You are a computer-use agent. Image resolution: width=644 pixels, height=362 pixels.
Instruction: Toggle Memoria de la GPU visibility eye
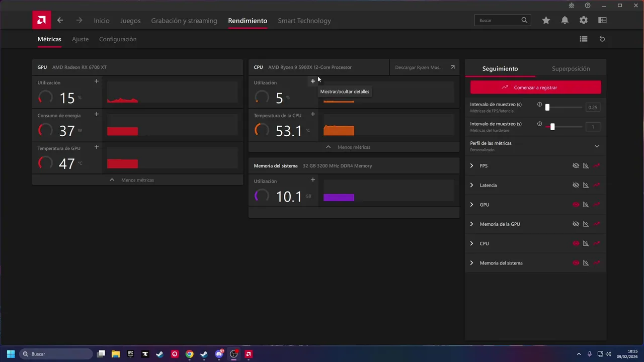(x=576, y=224)
